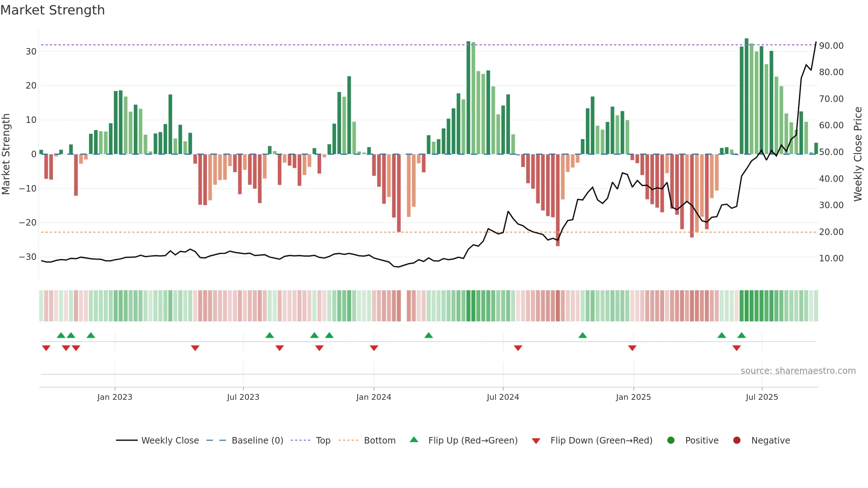
Task: Click the −30 strength axis label
Action: 28,257
